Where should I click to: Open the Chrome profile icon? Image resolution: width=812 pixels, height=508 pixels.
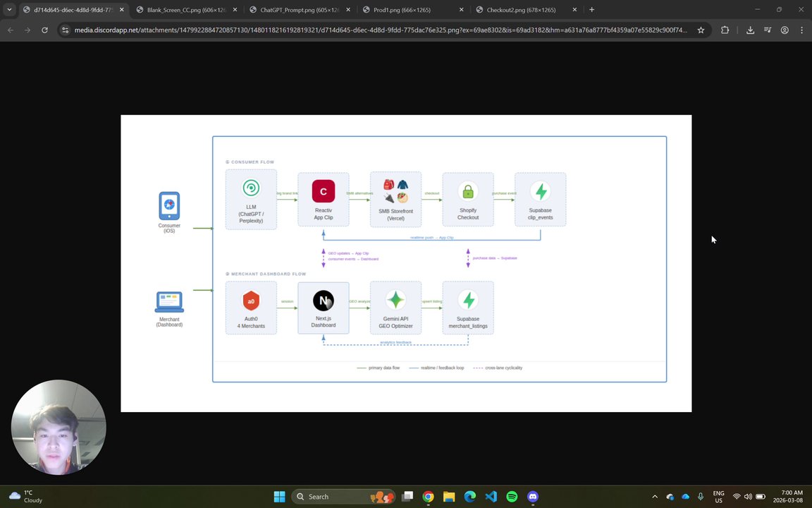coord(785,30)
